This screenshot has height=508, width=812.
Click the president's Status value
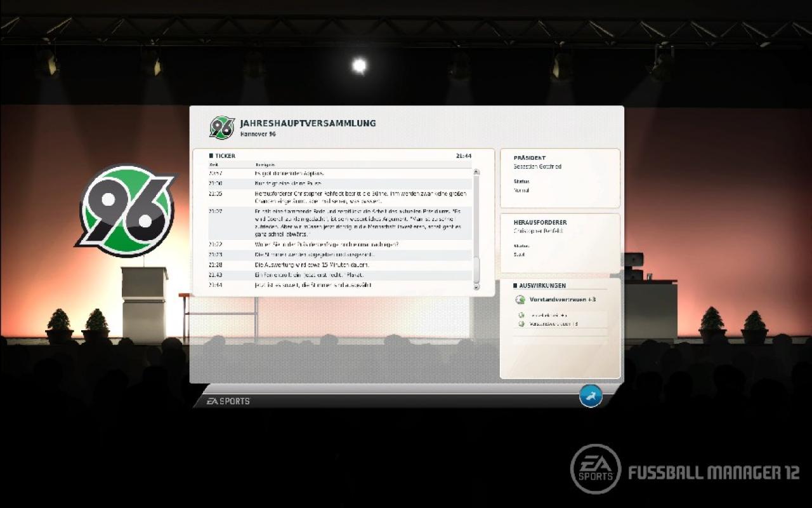coord(521,190)
